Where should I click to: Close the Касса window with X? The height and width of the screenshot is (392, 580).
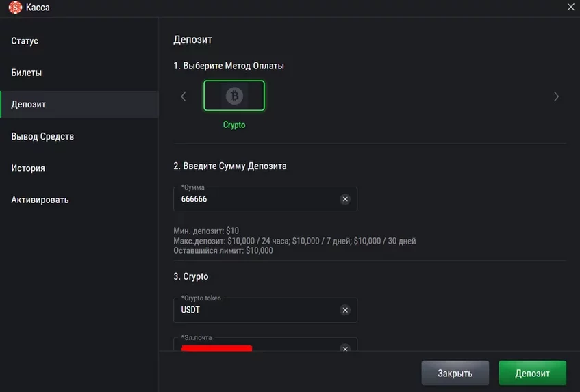coord(571,7)
